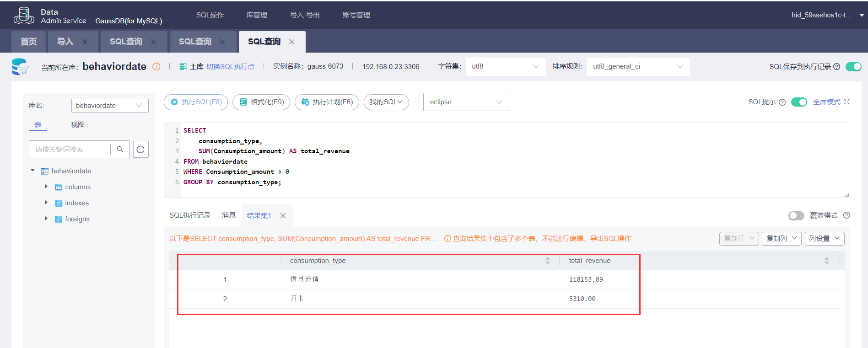Click the foreigns folder icon

click(x=59, y=219)
